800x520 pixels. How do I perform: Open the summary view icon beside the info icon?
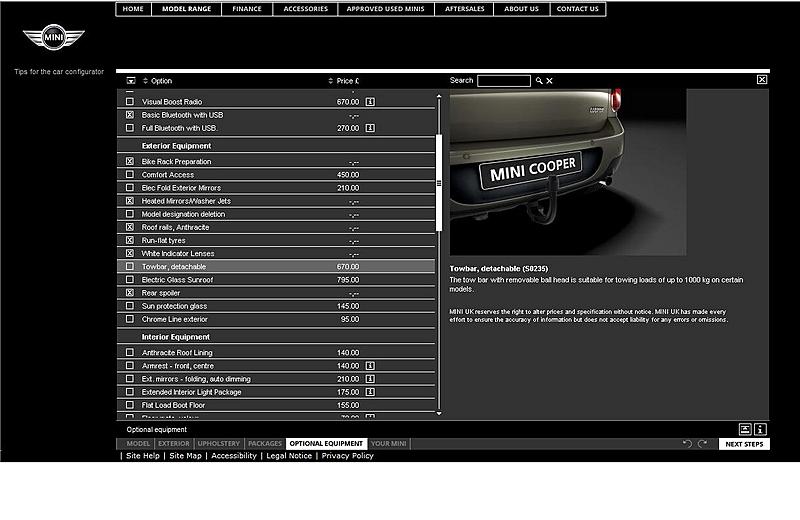point(745,429)
